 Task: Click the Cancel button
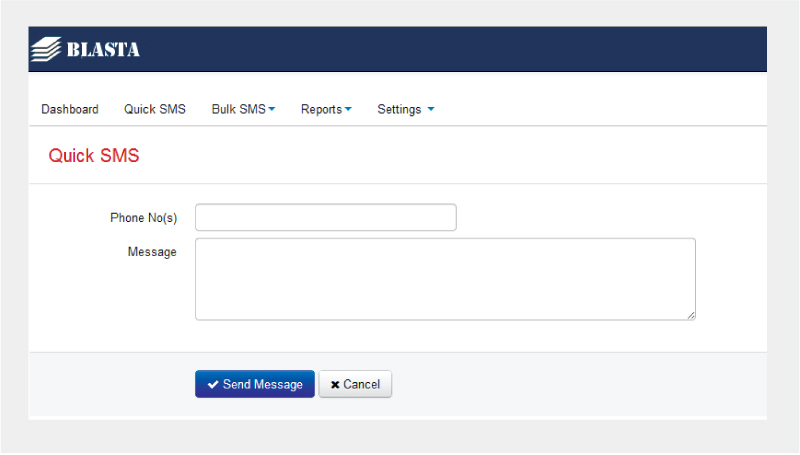point(355,384)
